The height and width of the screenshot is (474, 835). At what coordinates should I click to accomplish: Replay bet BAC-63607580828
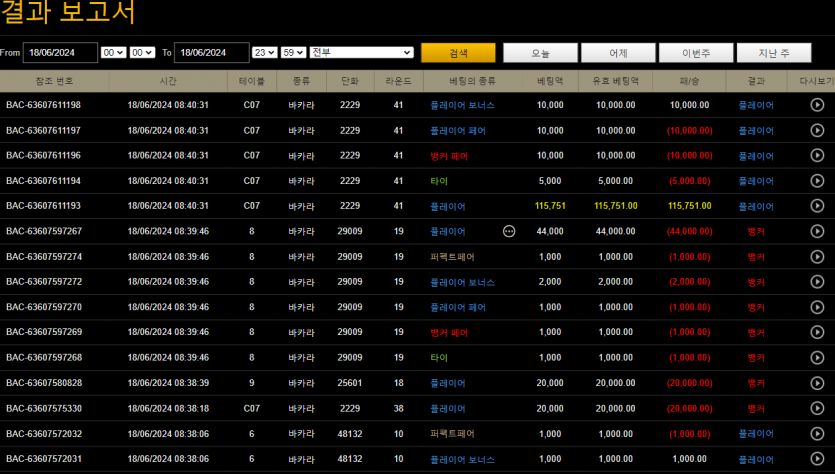pyautogui.click(x=817, y=383)
